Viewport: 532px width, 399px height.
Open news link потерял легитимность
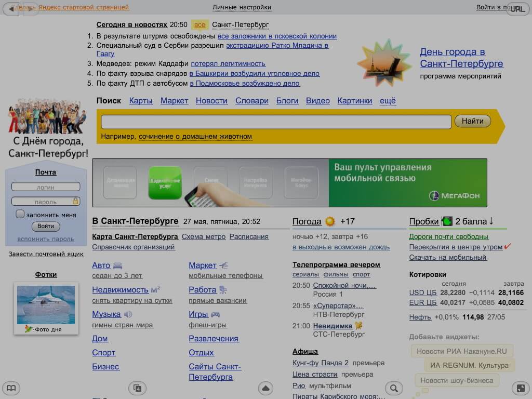(x=228, y=63)
